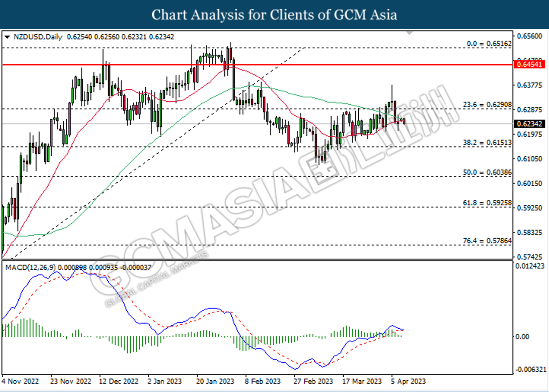The width and height of the screenshot is (549, 392).
Task: Click the OHLC values next to NZDUSD,Daily
Action: click(120, 37)
